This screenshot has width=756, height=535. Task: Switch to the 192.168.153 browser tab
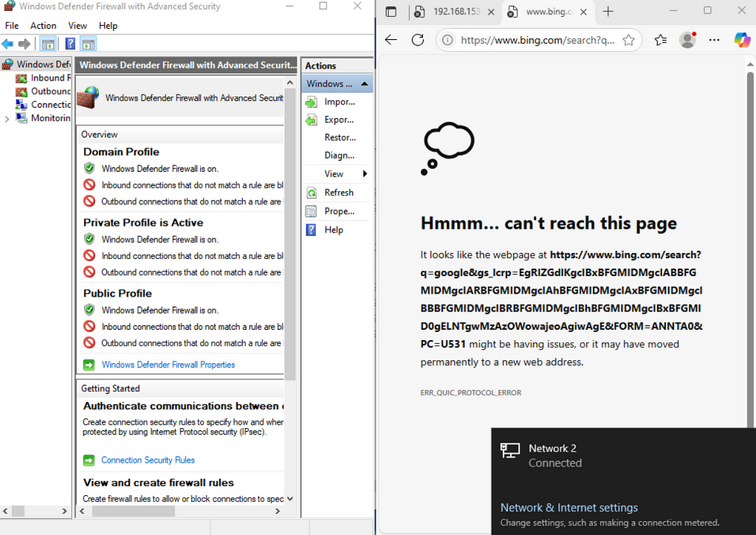[x=455, y=12]
